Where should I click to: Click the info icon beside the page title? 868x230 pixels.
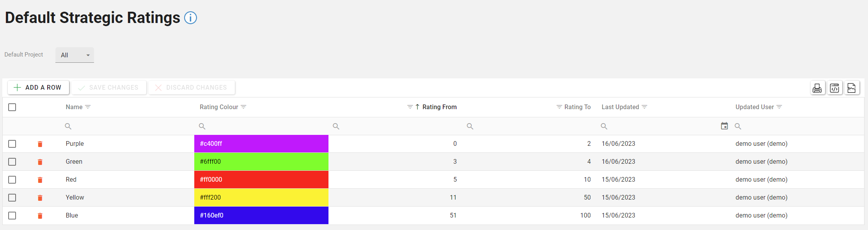point(190,18)
